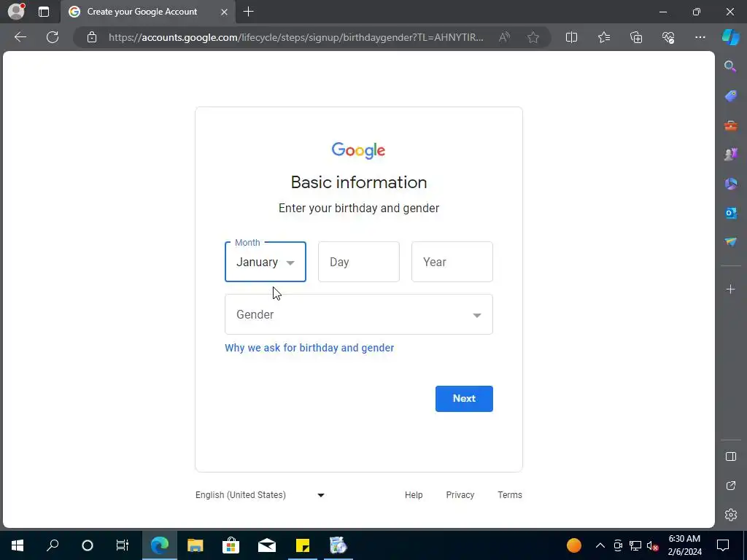Screen dimensions: 747x560
Task: Open Browser essentials heart icon
Action: point(668,37)
